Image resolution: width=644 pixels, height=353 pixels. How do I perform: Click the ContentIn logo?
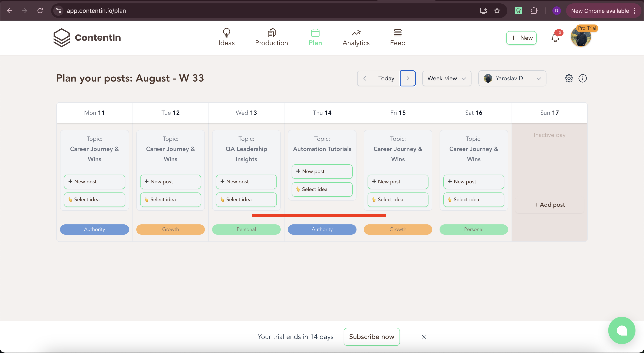tap(87, 37)
